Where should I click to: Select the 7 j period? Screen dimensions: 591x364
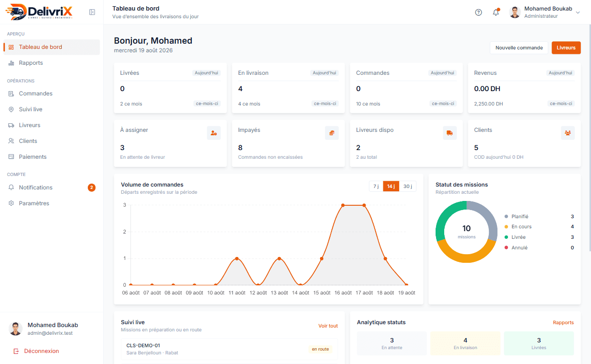click(376, 187)
